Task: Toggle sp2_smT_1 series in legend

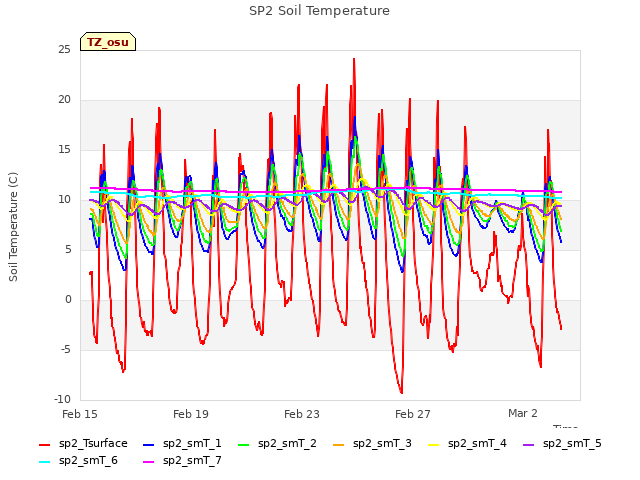Action: click(x=182, y=444)
